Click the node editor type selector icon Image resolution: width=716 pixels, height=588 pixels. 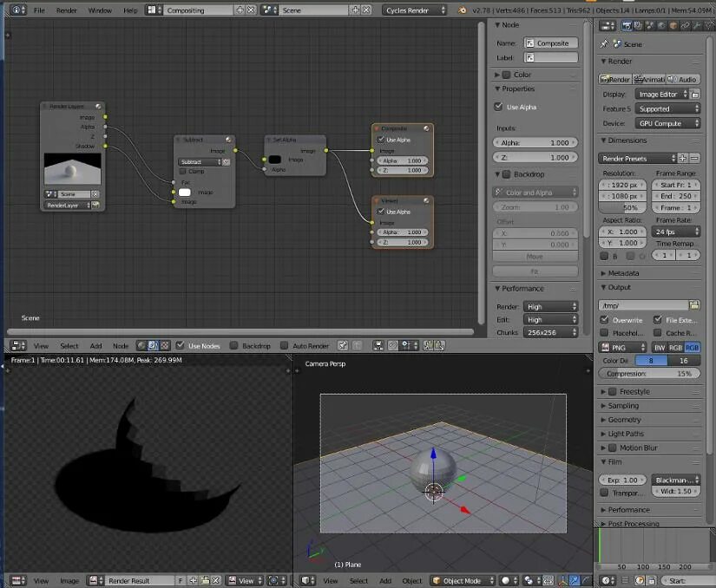click(x=18, y=346)
